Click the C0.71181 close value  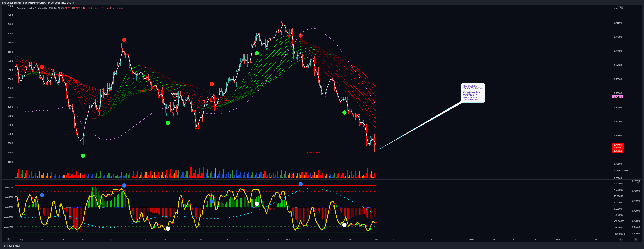pyautogui.click(x=99, y=8)
